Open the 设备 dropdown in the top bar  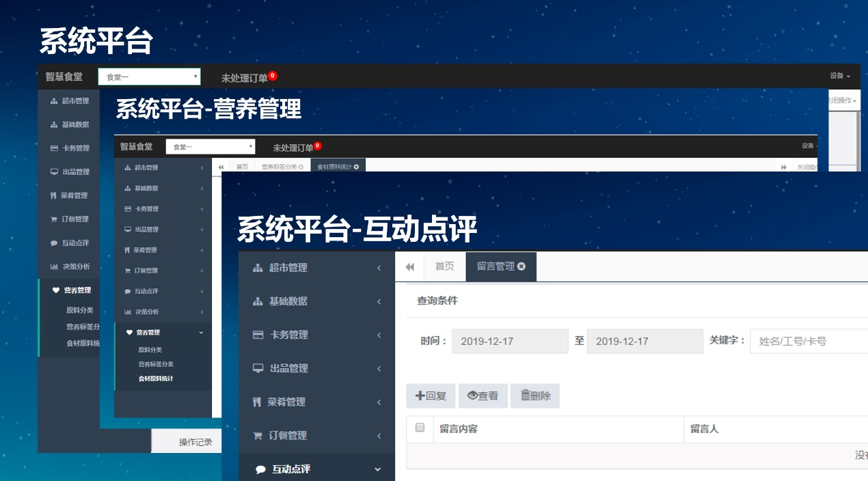[840, 76]
